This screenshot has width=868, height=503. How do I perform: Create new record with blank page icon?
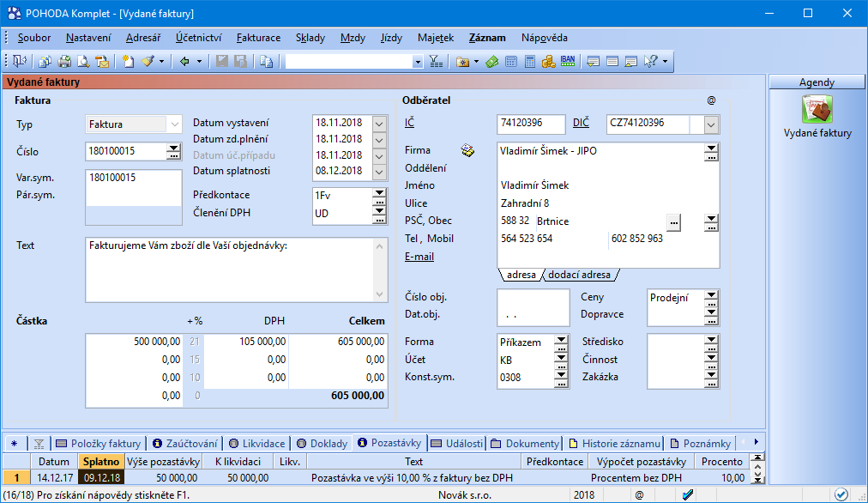[129, 62]
